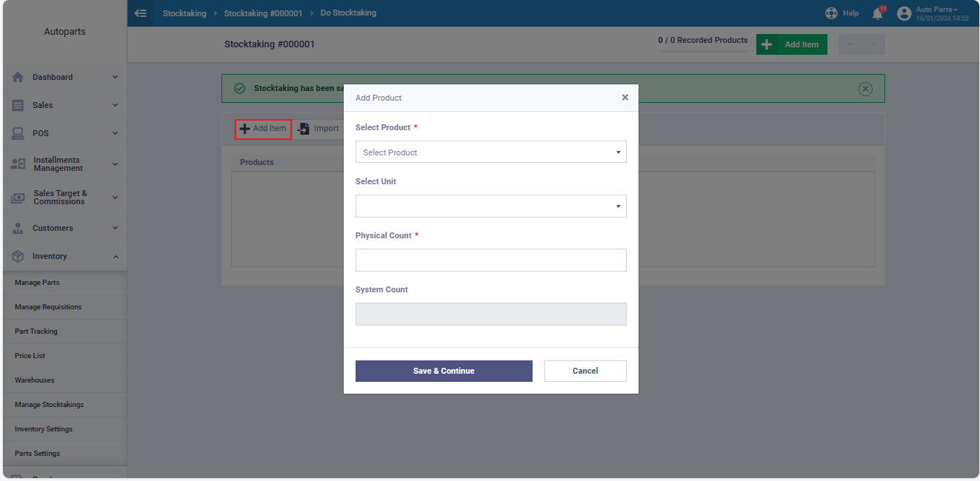The image size is (980, 481).
Task: Expand the Customers menu chevron
Action: [x=115, y=228]
